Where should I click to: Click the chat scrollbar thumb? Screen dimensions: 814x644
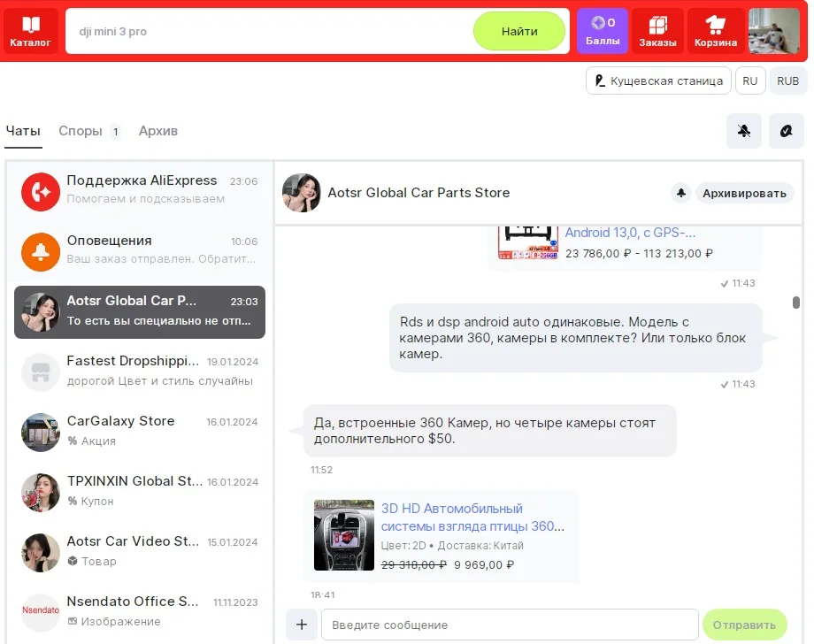[x=796, y=303]
